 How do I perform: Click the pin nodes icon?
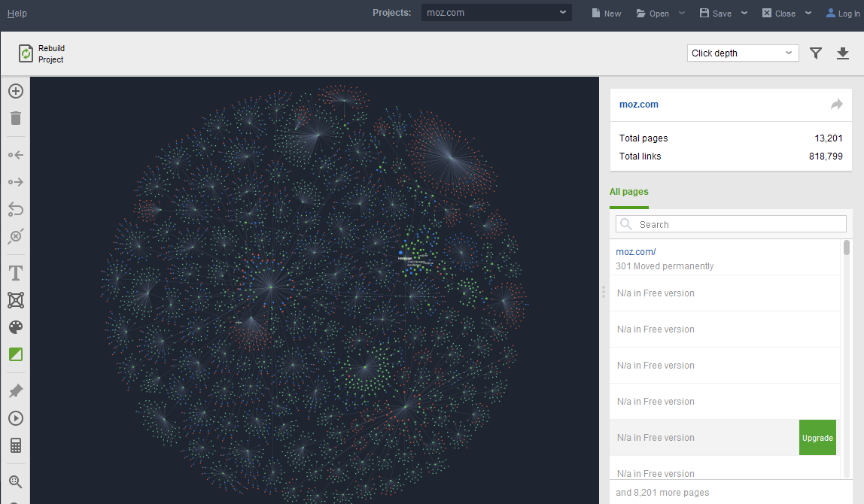(x=15, y=391)
